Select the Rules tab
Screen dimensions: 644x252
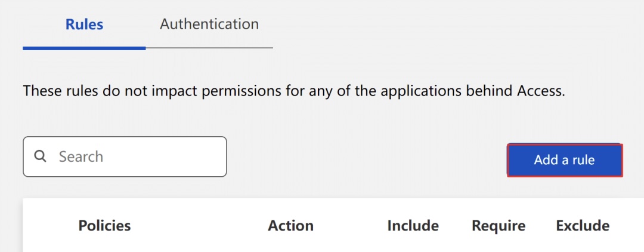coord(84,24)
